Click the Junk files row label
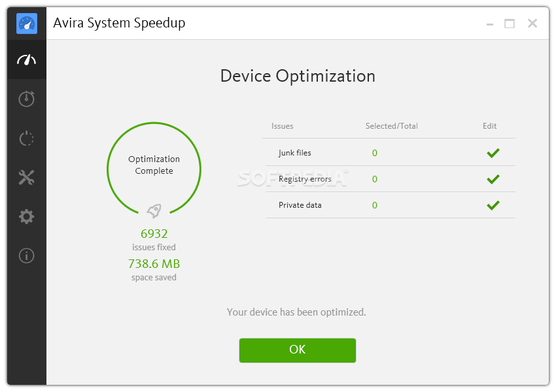The image size is (556, 392). coord(294,153)
